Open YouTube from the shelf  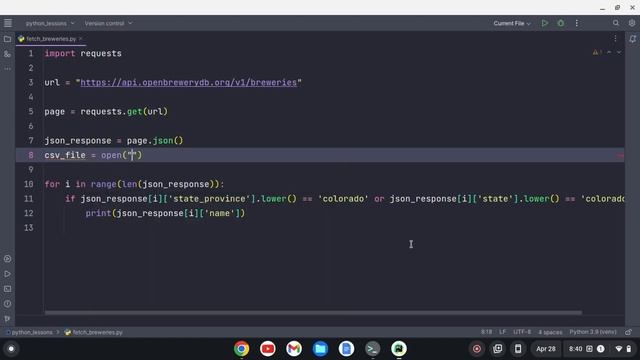(x=268, y=349)
